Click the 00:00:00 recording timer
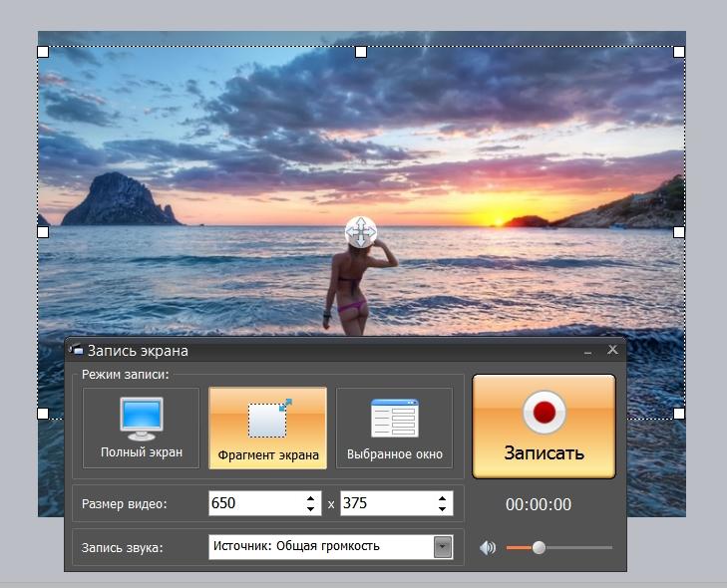The width and height of the screenshot is (727, 588). (539, 504)
